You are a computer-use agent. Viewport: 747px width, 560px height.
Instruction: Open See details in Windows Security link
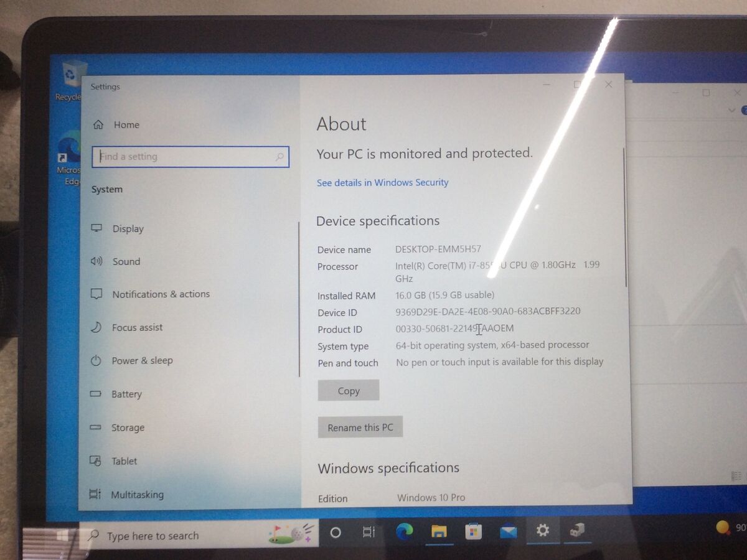[382, 182]
